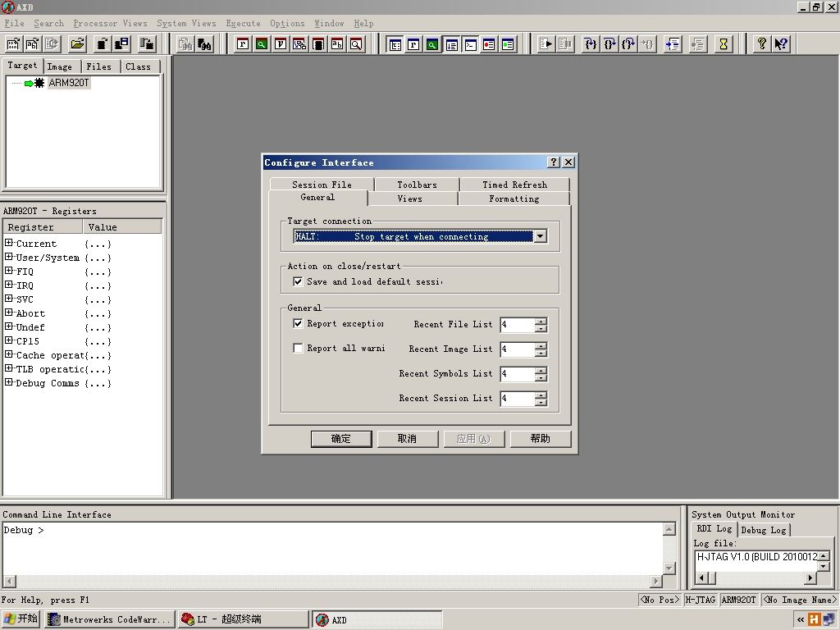
Task: Click the Load Memory From File icon
Action: [103, 44]
